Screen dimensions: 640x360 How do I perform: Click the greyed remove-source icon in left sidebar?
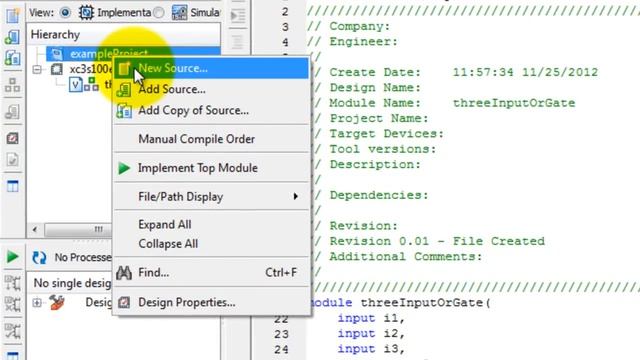[12, 111]
